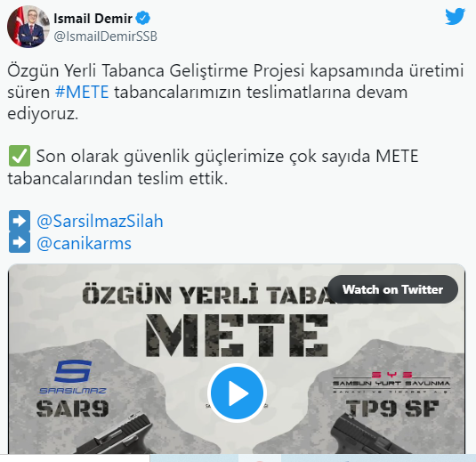Click the camouflage METE title
Image resolution: width=476 pixels, height=462 pixels.
tap(237, 336)
